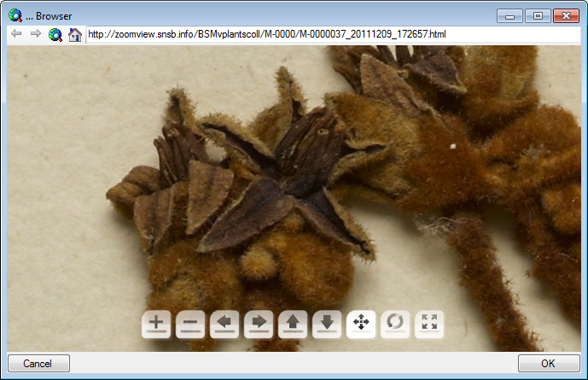Open the home page icon
This screenshot has height=380, width=588.
pyautogui.click(x=75, y=35)
